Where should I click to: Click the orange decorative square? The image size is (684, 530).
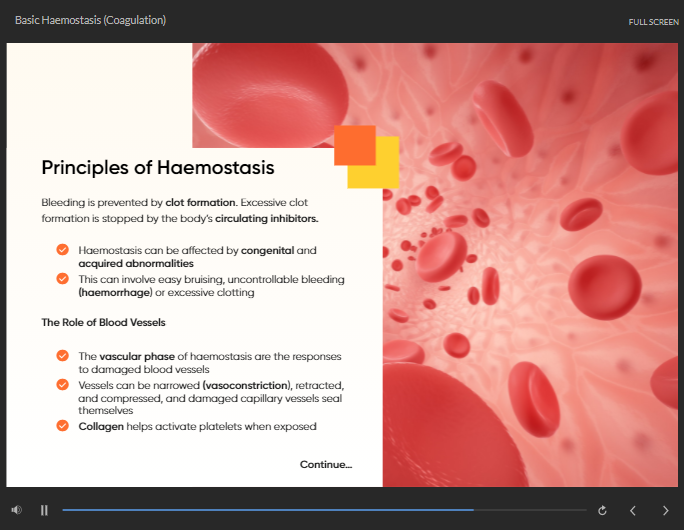355,145
